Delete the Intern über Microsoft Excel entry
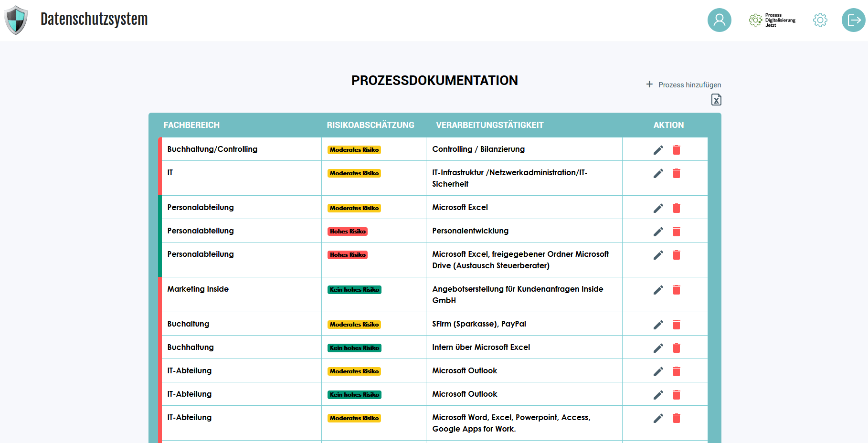This screenshot has height=443, width=868. click(x=677, y=348)
